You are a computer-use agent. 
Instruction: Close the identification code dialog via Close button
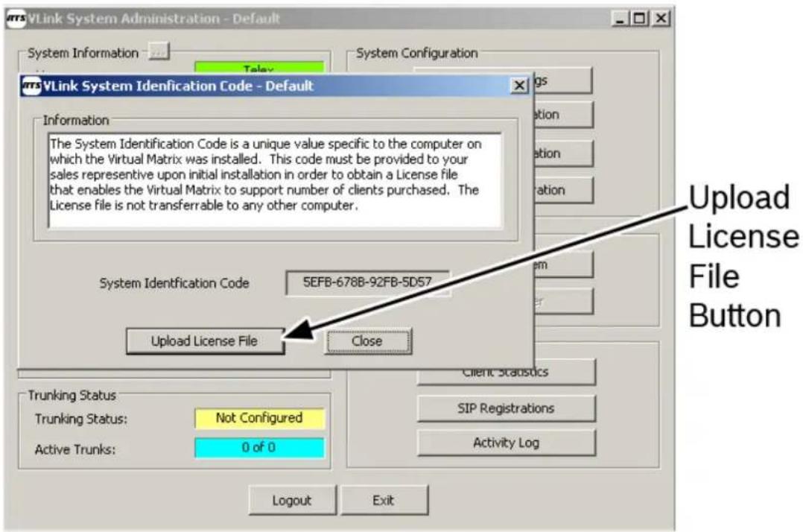coord(368,341)
